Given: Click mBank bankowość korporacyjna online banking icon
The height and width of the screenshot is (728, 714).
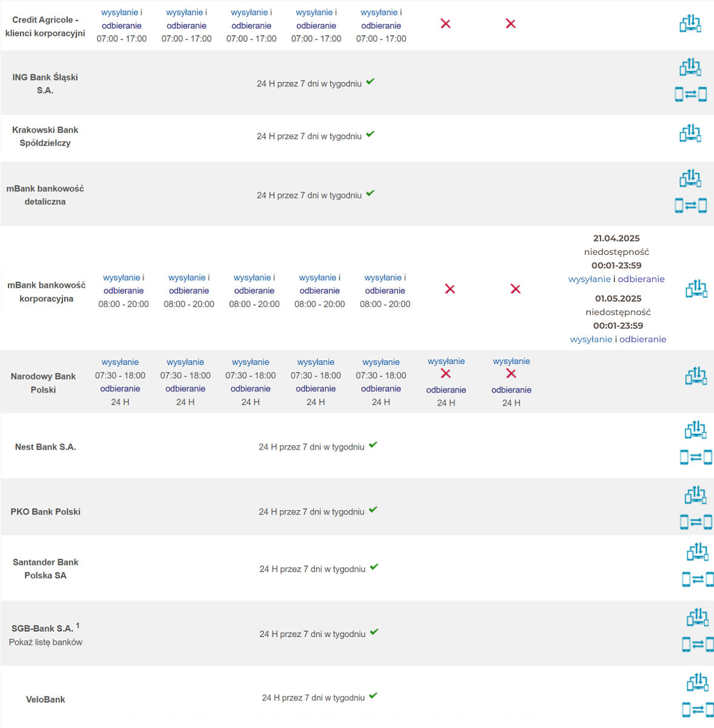Looking at the screenshot, I should [x=696, y=289].
